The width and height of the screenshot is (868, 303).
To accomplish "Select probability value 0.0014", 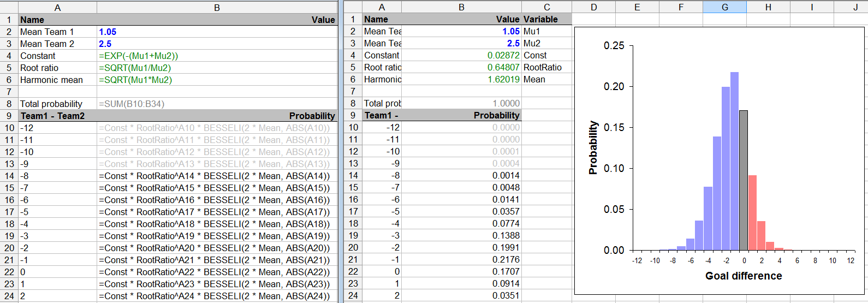I will click(x=461, y=175).
